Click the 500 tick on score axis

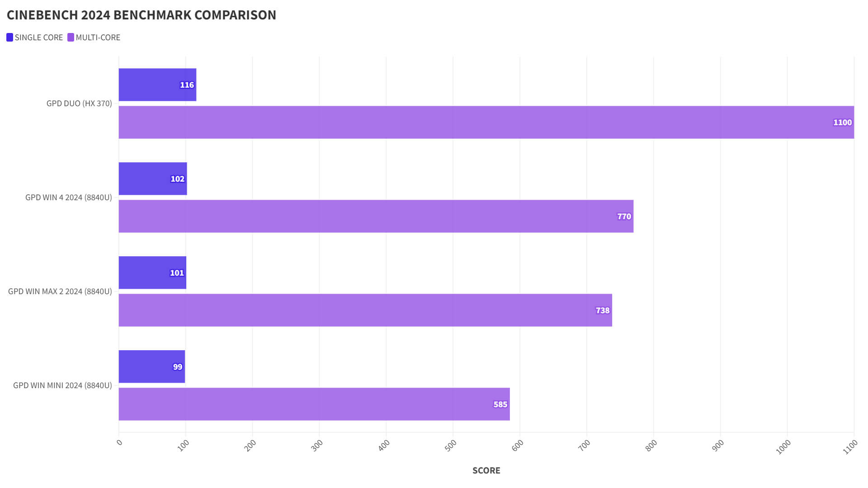[451, 446]
